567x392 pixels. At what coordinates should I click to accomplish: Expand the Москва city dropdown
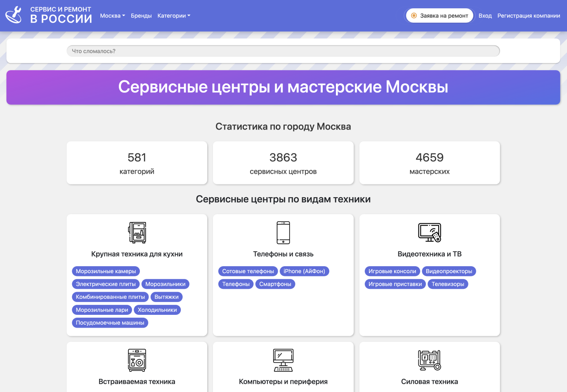pyautogui.click(x=112, y=16)
